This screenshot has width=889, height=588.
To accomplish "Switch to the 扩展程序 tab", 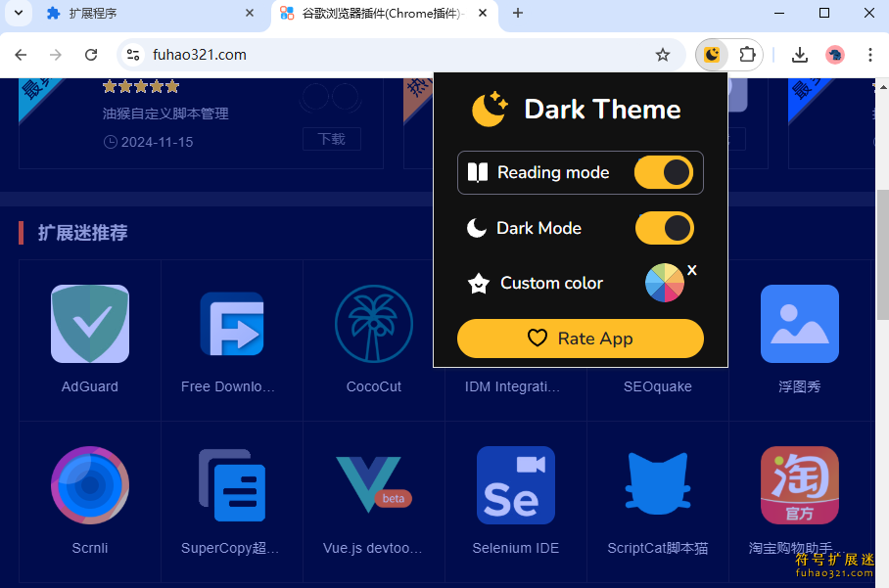I will [150, 13].
